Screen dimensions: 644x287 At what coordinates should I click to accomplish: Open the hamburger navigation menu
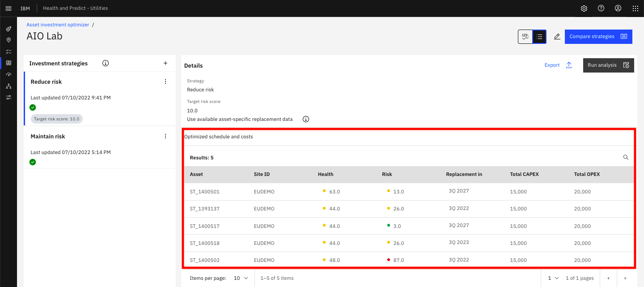(8, 9)
